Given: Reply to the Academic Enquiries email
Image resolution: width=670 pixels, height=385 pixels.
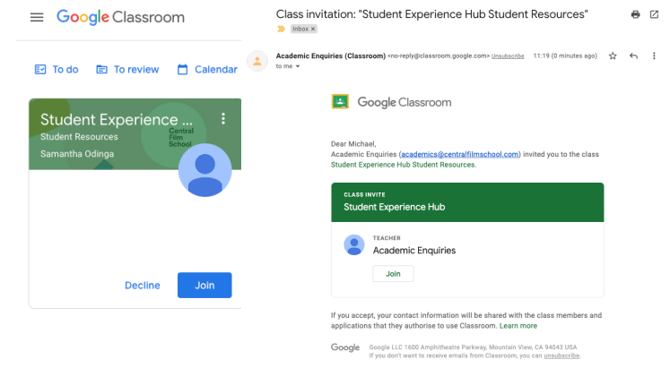Looking at the screenshot, I should pyautogui.click(x=634, y=56).
